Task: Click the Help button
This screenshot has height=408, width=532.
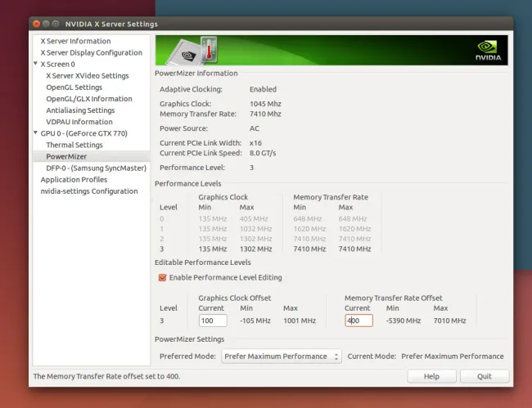Action: (431, 376)
